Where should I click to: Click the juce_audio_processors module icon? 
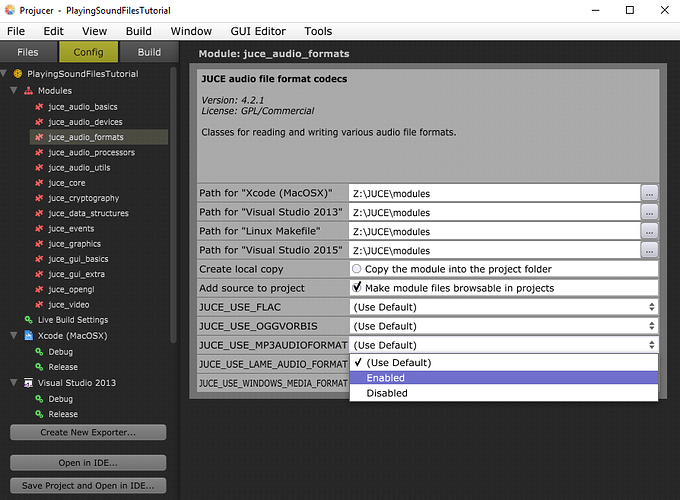point(39,152)
